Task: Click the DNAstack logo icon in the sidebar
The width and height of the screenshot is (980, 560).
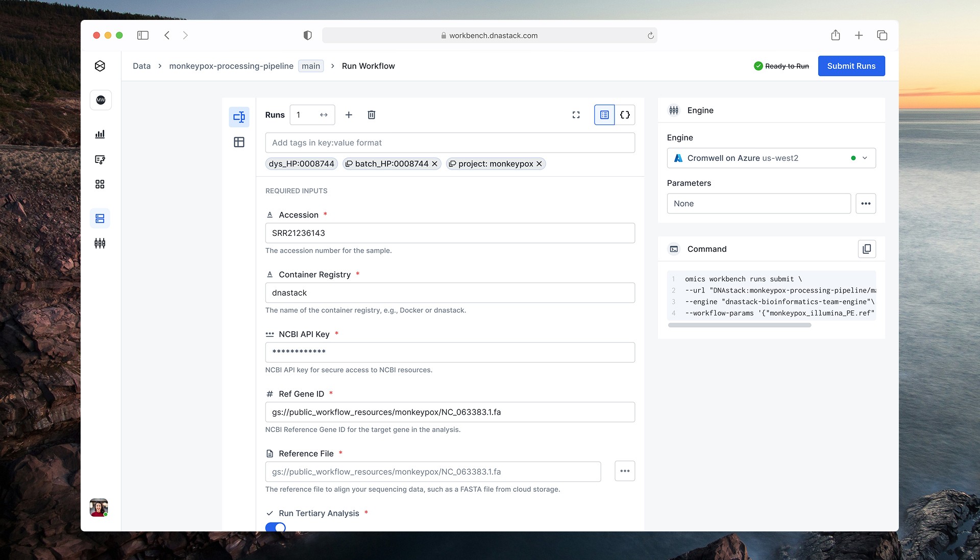Action: (x=100, y=66)
